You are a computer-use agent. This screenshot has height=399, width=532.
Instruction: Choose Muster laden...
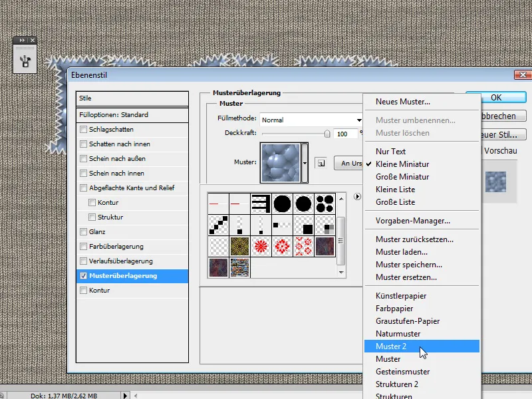tap(402, 252)
